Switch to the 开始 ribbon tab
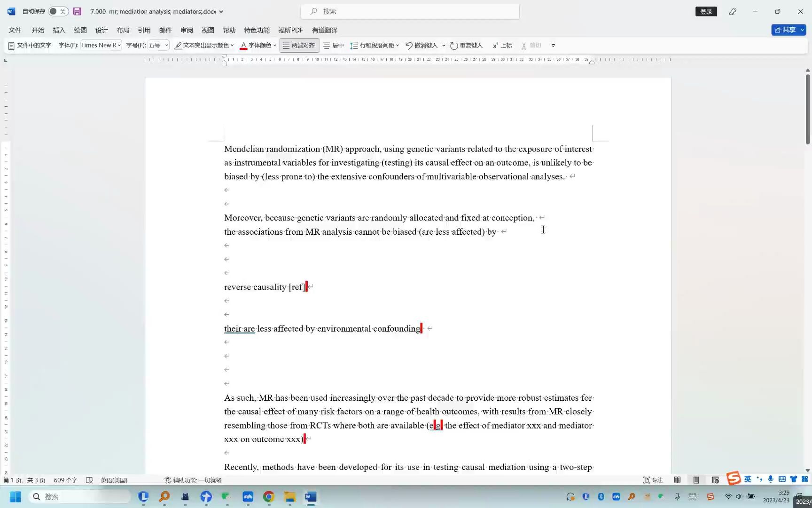The height and width of the screenshot is (508, 812). click(x=38, y=30)
